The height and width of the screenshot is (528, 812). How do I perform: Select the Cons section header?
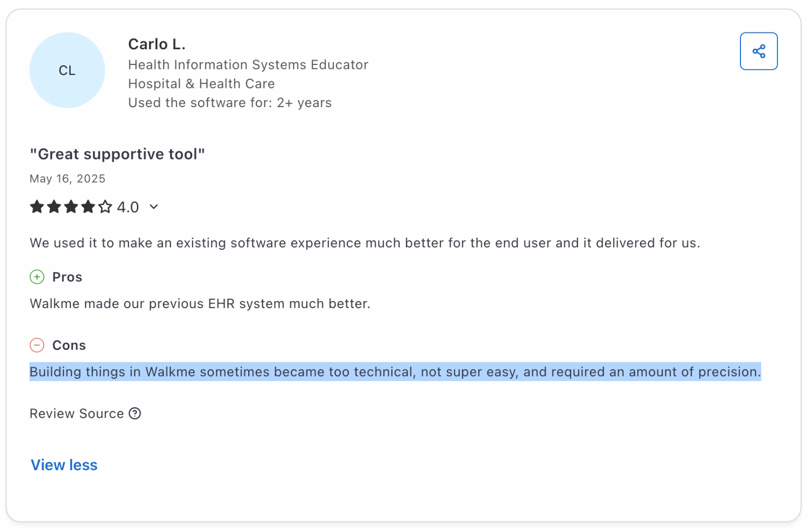tap(69, 345)
